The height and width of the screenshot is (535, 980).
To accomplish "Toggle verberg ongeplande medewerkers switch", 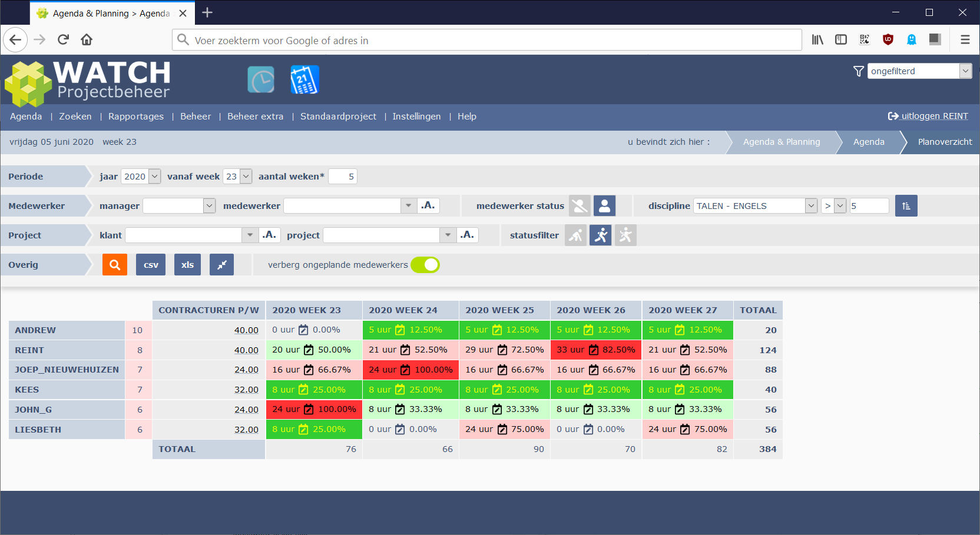I will pos(425,265).
